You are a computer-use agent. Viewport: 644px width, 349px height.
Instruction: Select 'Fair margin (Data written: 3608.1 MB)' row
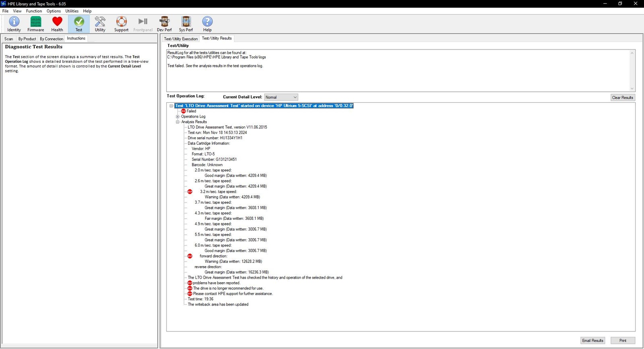[234, 219]
